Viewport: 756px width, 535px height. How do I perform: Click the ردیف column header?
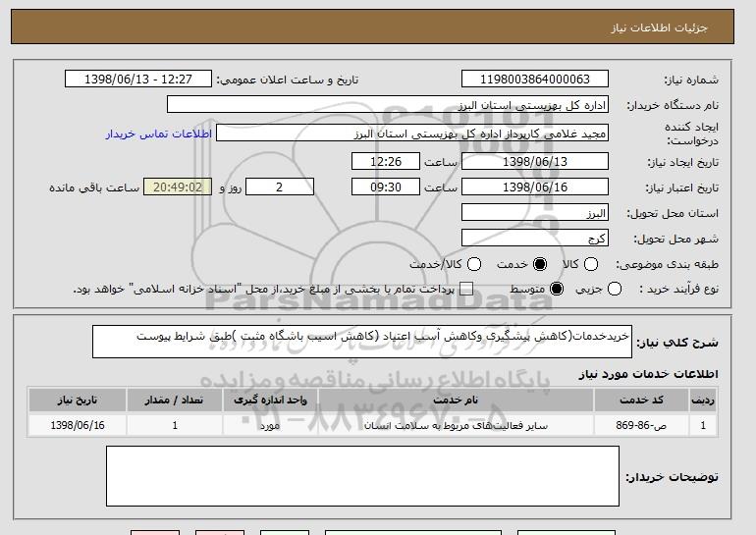(703, 401)
